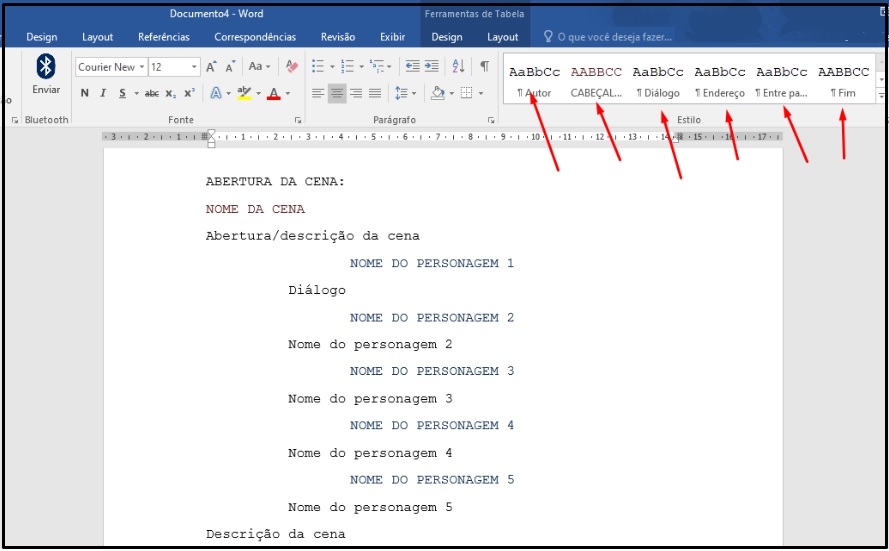Toggle bold (N) formatting
Screen dimensions: 889x551
click(x=84, y=94)
